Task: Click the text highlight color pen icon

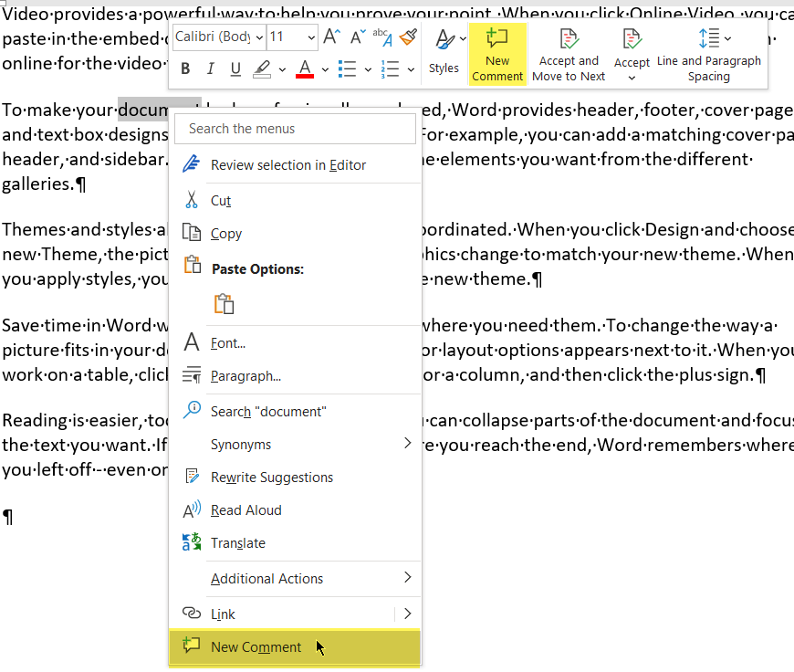Action: (x=261, y=69)
